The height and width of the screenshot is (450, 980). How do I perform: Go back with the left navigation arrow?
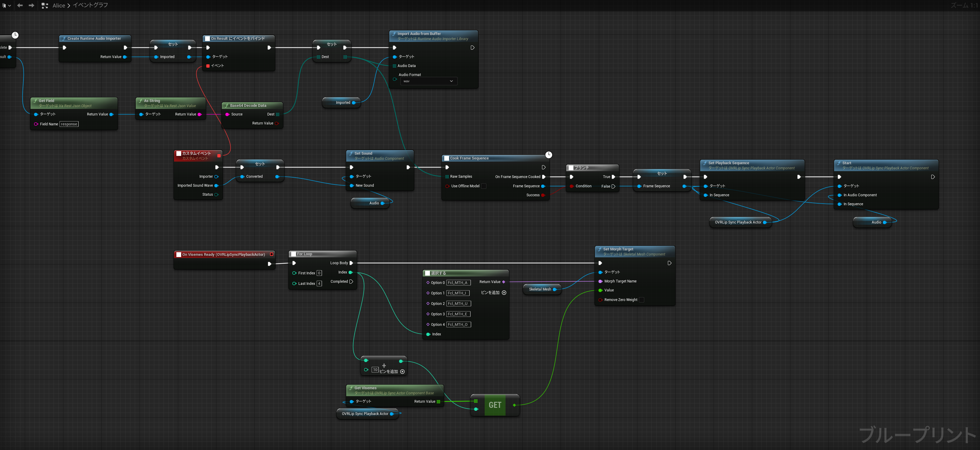(20, 5)
